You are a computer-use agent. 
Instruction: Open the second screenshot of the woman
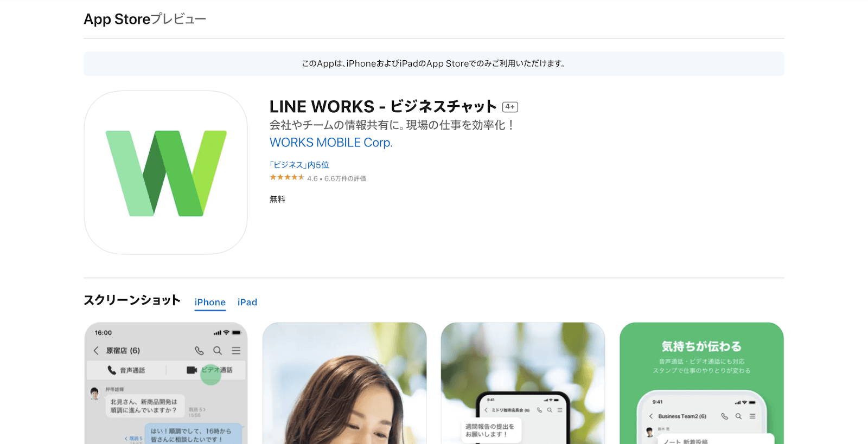pyautogui.click(x=344, y=383)
